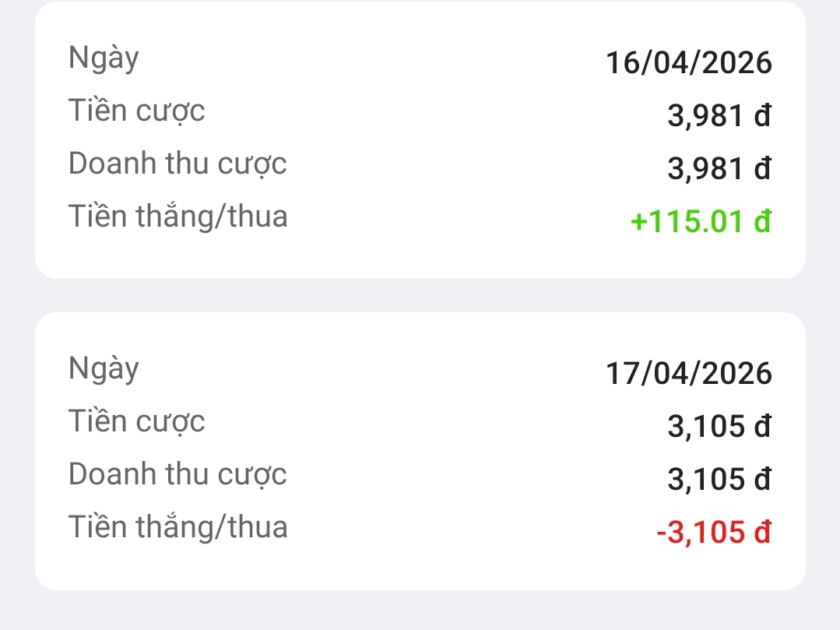Click the Tiền cược amount 3,105 đ

pyautogui.click(x=719, y=427)
